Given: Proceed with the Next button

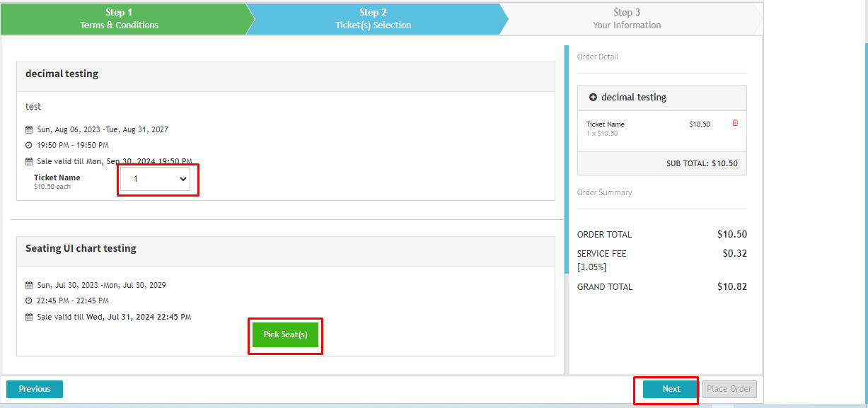Looking at the screenshot, I should (x=671, y=389).
